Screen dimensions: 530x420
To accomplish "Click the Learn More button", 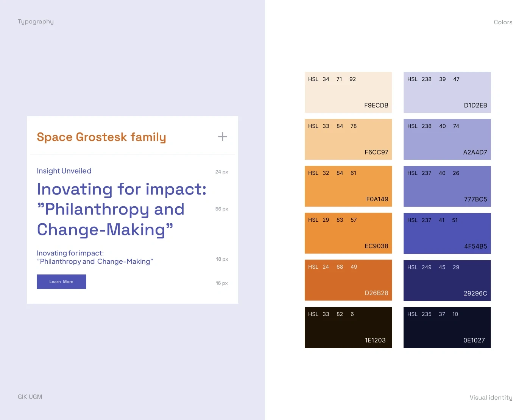I will [x=61, y=282].
